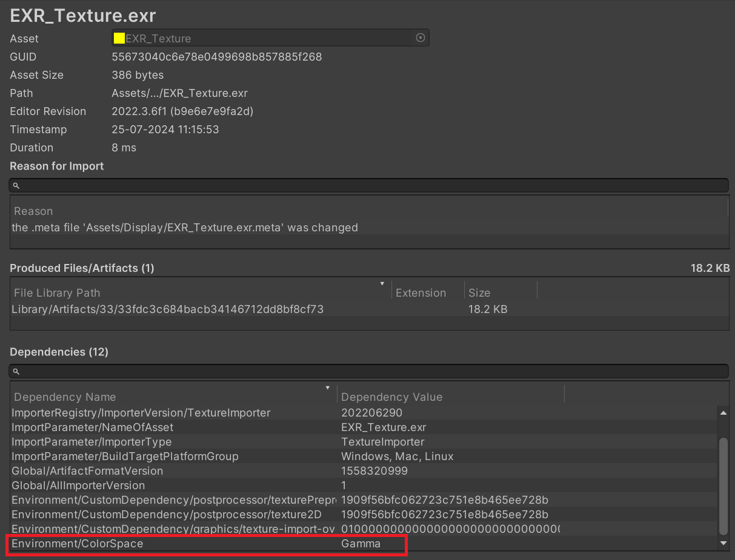735x560 pixels.
Task: Click the File Library Path column header
Action: tap(57, 293)
